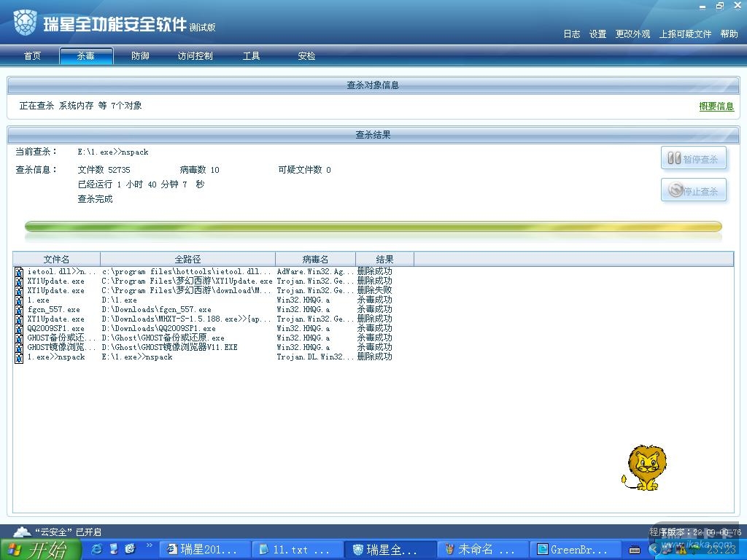
Task: Switch to the 未命名 taskbar window
Action: [483, 550]
